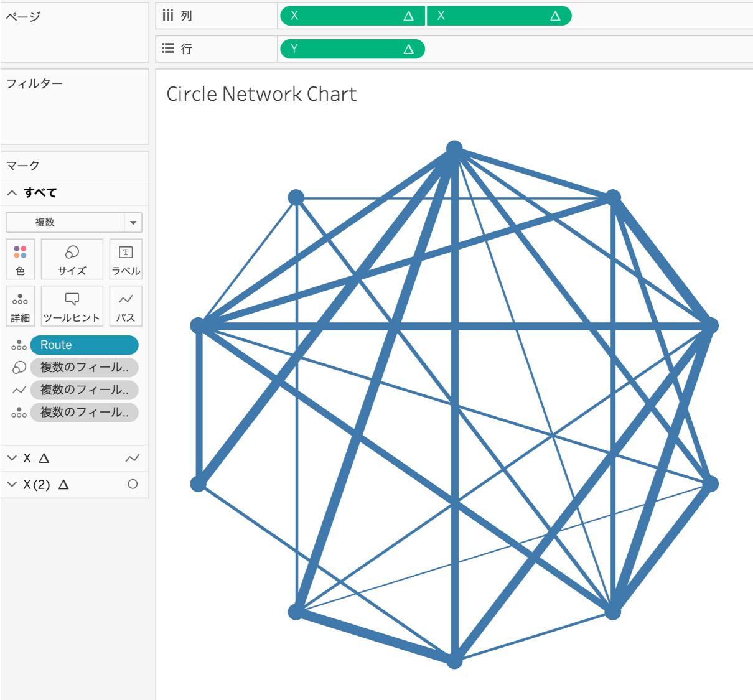
Task: Click the path icon beside the second 複数のフィール pill
Action: pyautogui.click(x=19, y=390)
